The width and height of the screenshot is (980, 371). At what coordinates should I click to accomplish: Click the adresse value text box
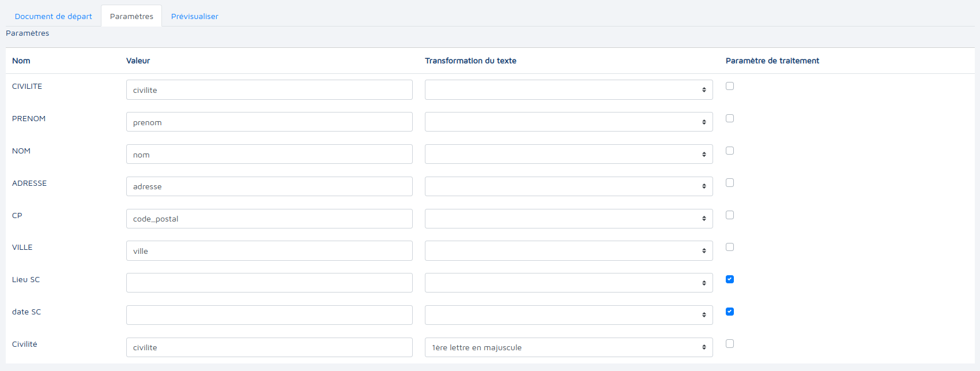coord(269,186)
